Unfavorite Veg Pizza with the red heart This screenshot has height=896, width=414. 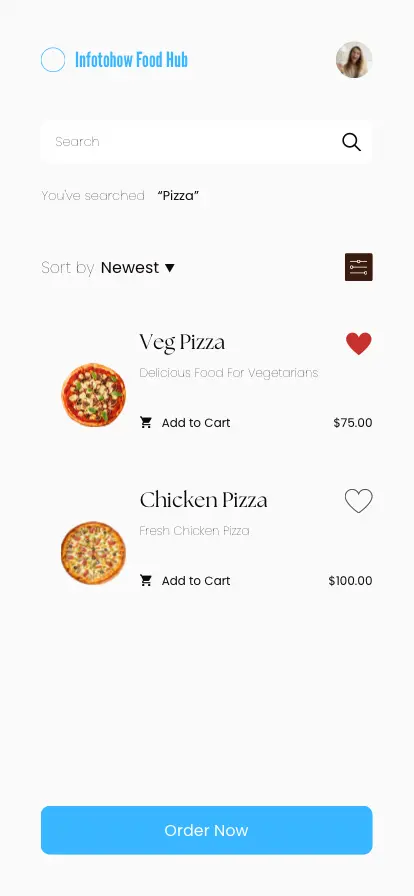[359, 343]
